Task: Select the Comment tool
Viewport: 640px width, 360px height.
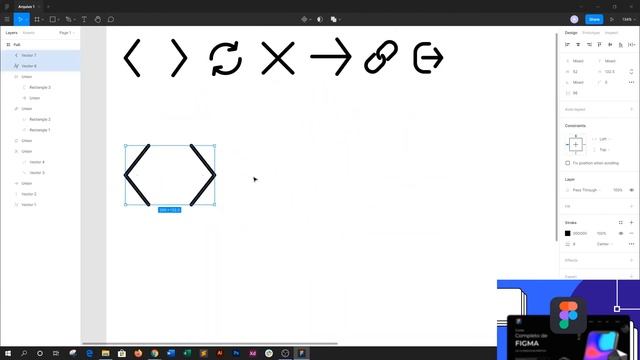Action: [111, 19]
